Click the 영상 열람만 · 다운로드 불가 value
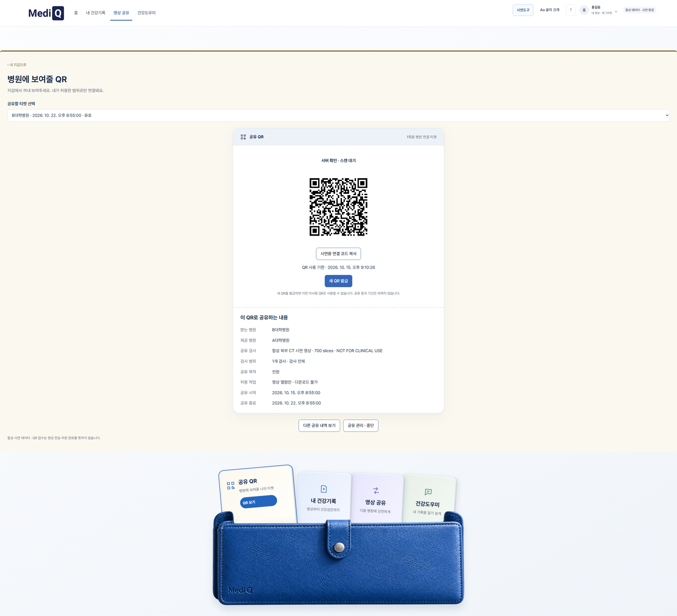The height and width of the screenshot is (616, 677). coord(295,382)
